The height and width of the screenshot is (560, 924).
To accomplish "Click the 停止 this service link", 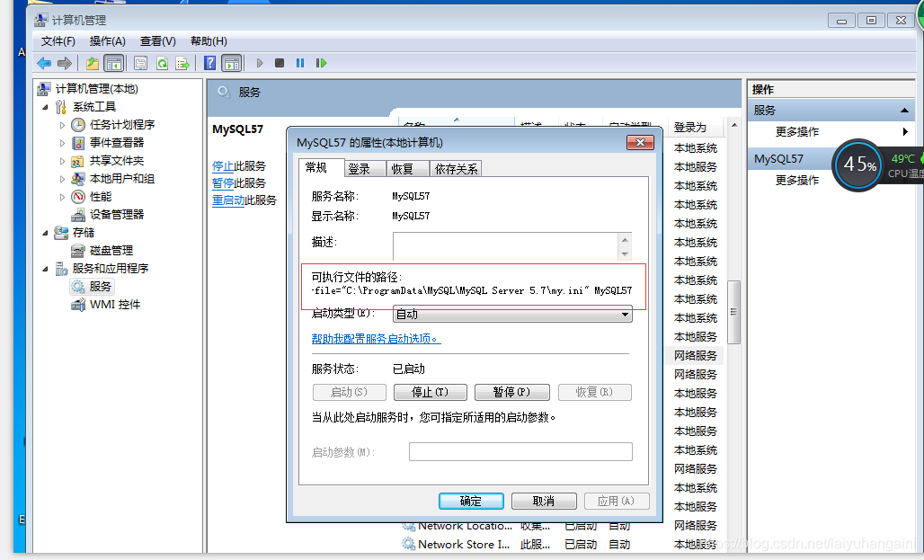I will 223,166.
